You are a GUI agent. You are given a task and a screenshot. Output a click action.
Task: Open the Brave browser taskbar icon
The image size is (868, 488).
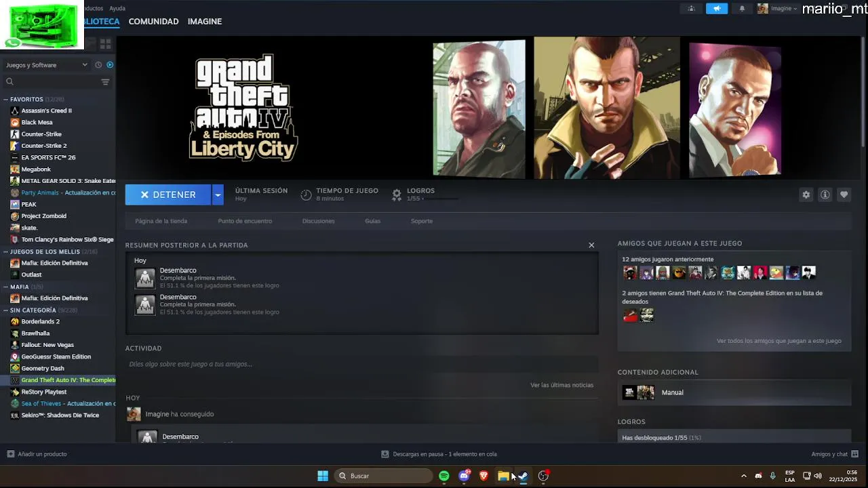tap(484, 476)
